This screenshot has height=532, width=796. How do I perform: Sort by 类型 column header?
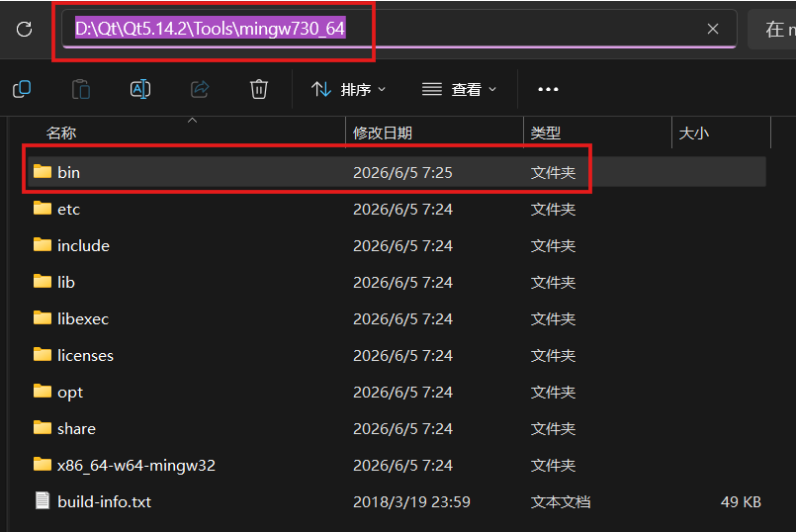545,133
